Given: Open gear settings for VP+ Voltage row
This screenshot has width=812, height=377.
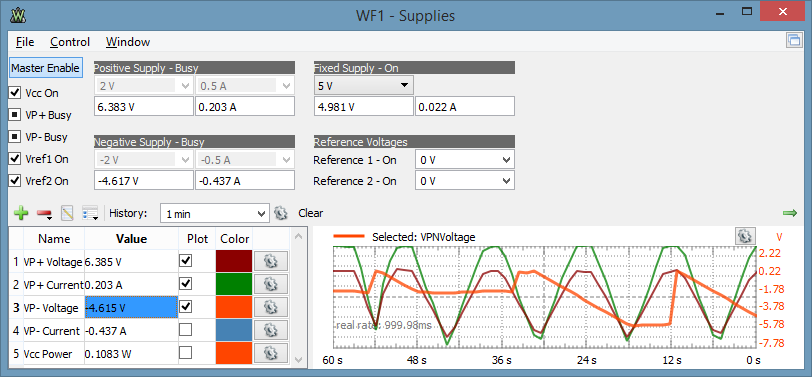Looking at the screenshot, I should tap(270, 262).
